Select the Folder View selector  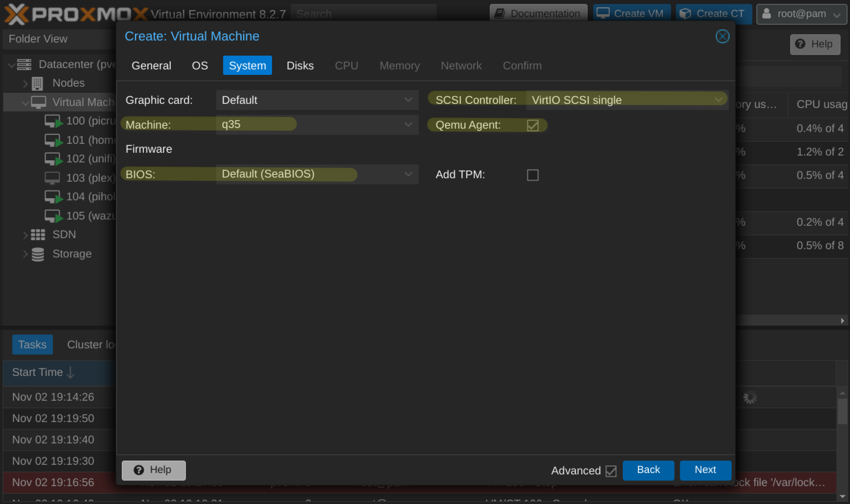[59, 39]
